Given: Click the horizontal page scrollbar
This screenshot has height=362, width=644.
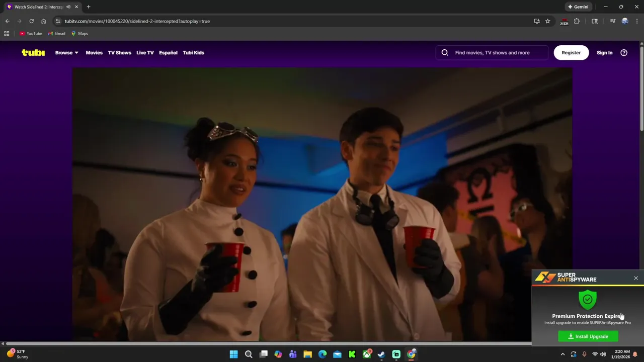Looking at the screenshot, I should coord(269,344).
